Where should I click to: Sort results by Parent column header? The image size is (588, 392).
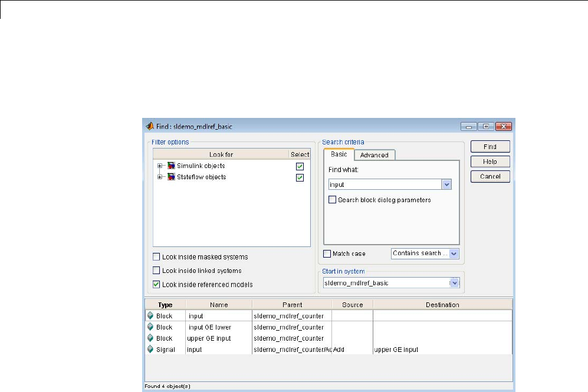pos(292,305)
